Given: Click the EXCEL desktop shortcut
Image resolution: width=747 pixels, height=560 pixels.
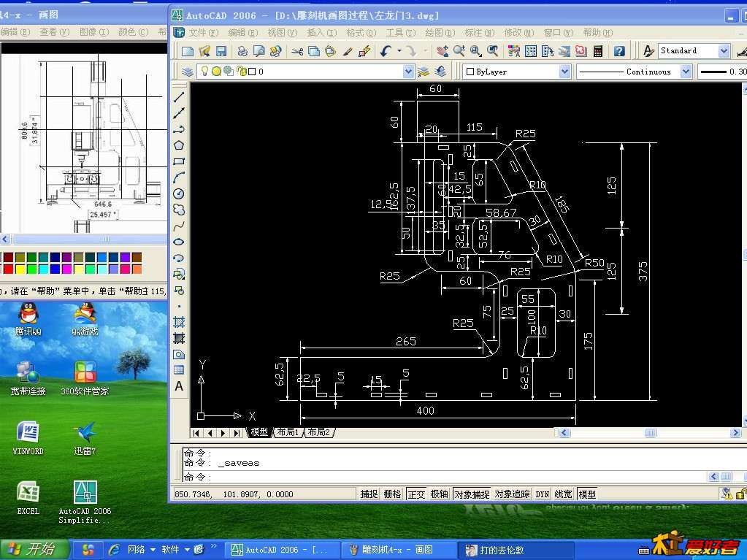Looking at the screenshot, I should pos(28,499).
